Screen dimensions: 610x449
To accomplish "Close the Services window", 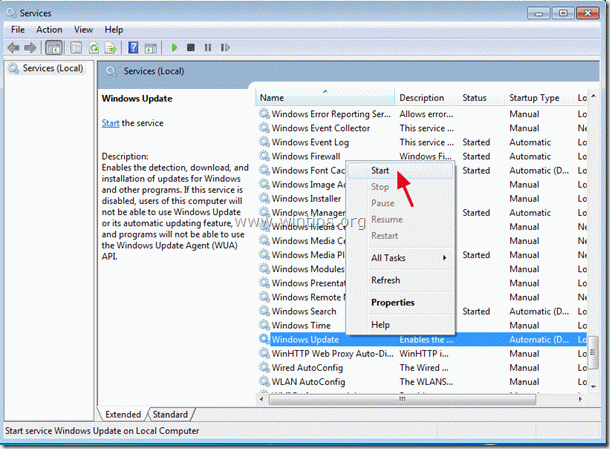I will [588, 13].
